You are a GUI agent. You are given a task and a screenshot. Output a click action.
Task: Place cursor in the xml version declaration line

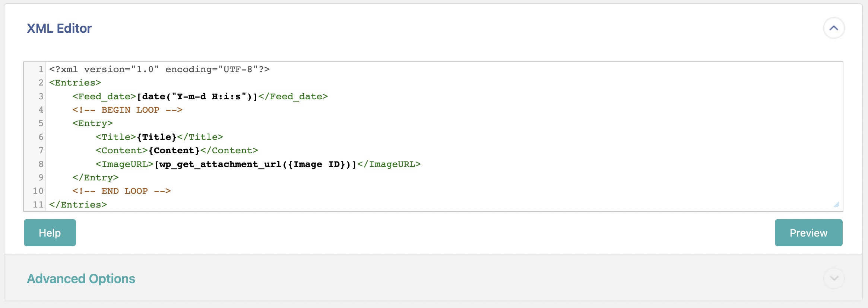(159, 70)
